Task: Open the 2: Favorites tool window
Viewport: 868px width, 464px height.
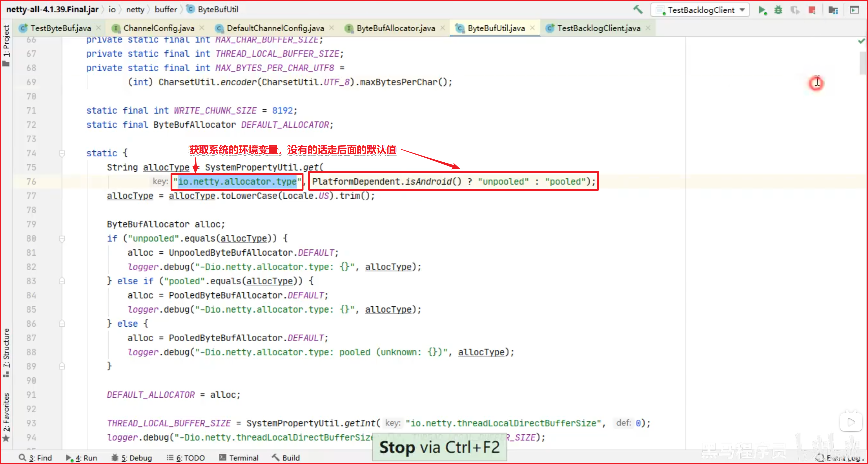Action: coord(6,417)
